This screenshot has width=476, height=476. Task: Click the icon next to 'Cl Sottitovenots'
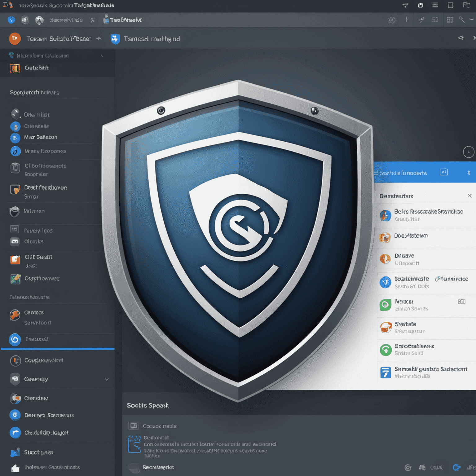pyautogui.click(x=15, y=168)
